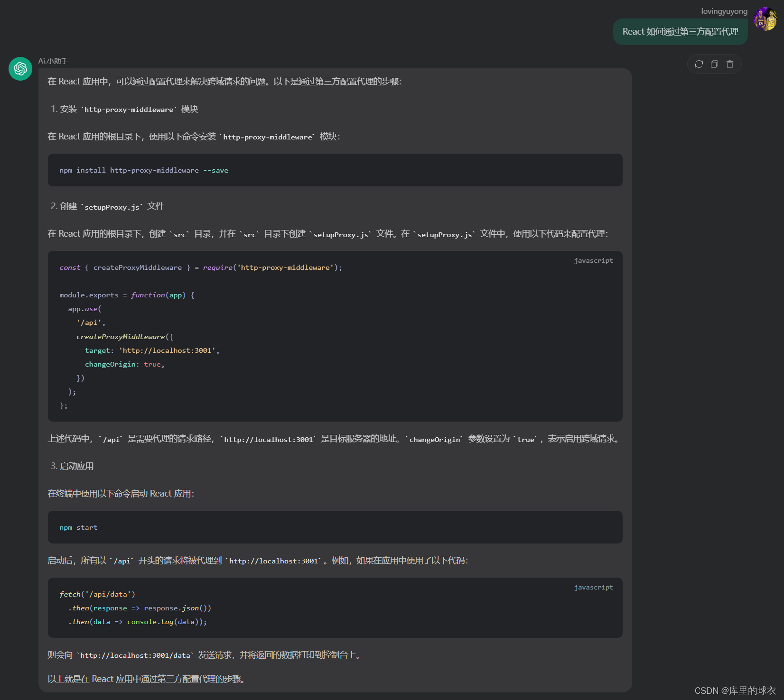Click the const createProxyMiddleware require line
This screenshot has height=700, width=784.
coord(201,267)
